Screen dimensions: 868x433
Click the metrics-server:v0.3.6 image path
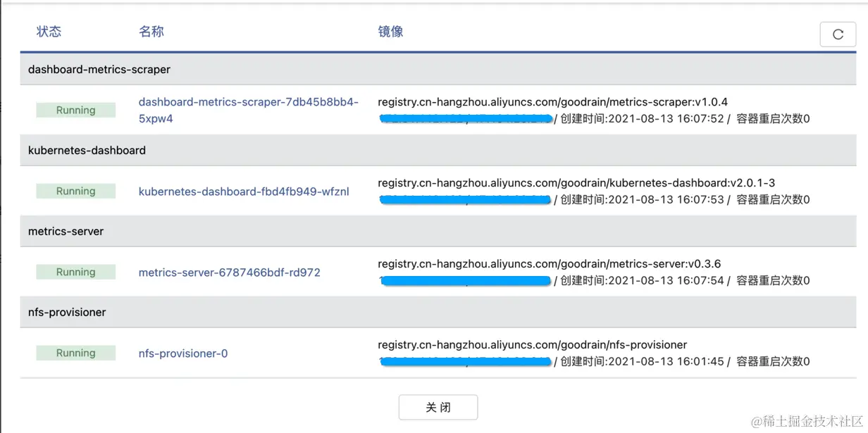(550, 264)
